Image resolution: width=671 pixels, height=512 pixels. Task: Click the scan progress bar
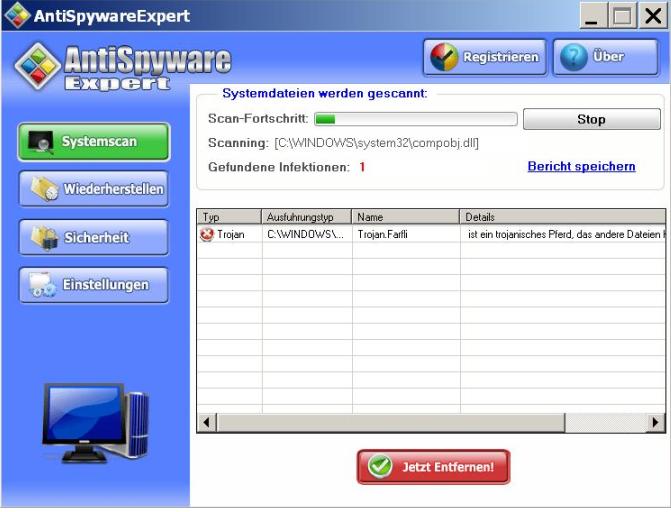pos(416,119)
